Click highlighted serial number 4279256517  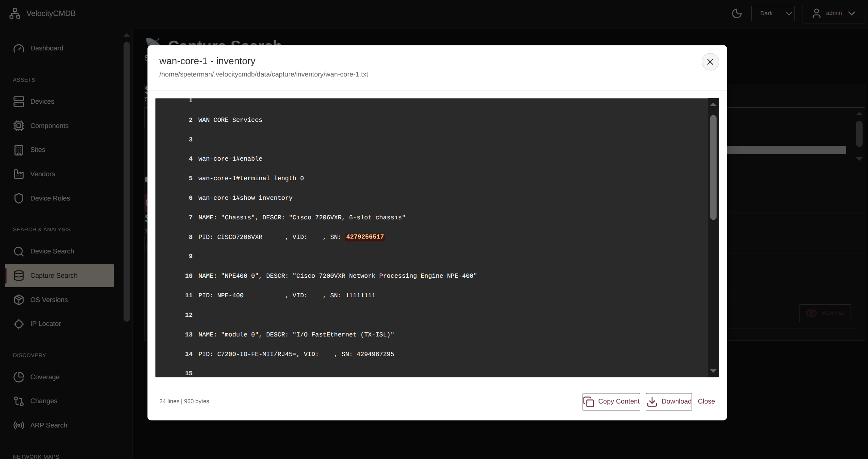(x=365, y=237)
